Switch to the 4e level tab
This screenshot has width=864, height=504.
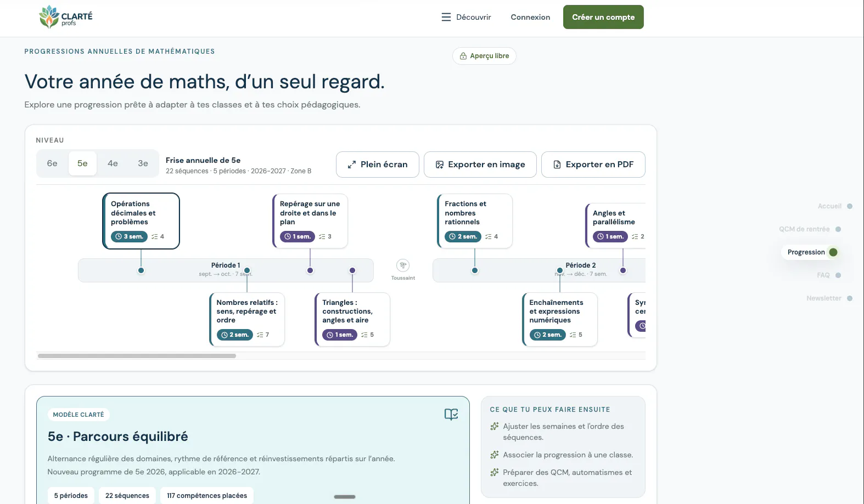pos(113,163)
